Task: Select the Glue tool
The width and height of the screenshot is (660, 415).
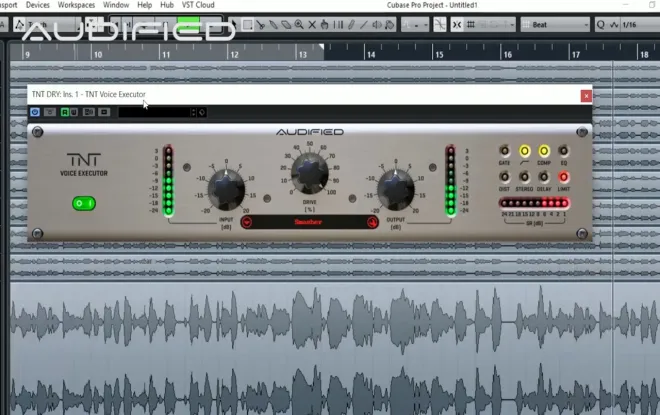Action: click(274, 25)
